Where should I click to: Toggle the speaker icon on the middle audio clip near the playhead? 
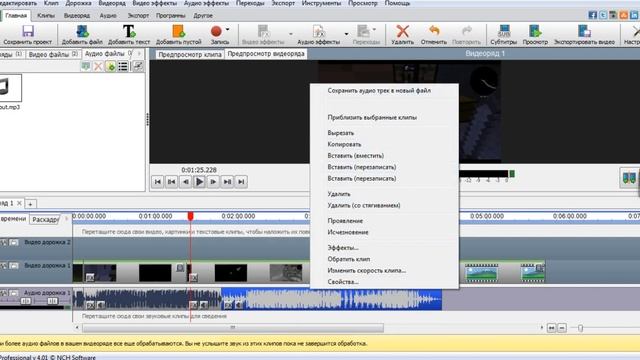[203, 304]
